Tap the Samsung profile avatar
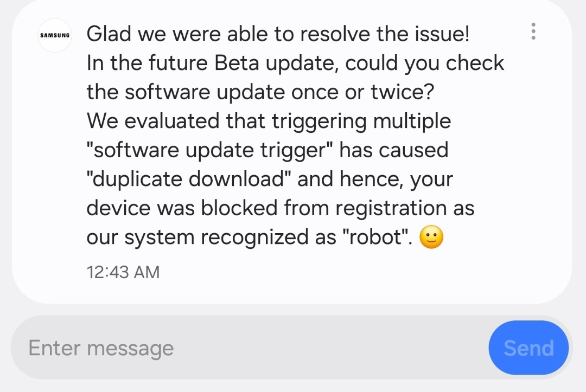This screenshot has height=392, width=586. pyautogui.click(x=55, y=35)
